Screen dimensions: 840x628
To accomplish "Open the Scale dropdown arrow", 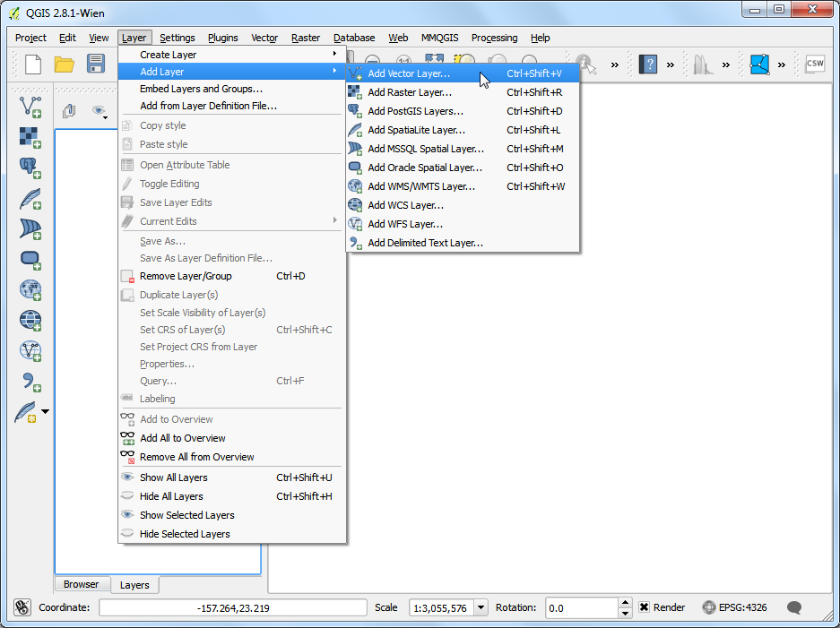I will click(481, 607).
